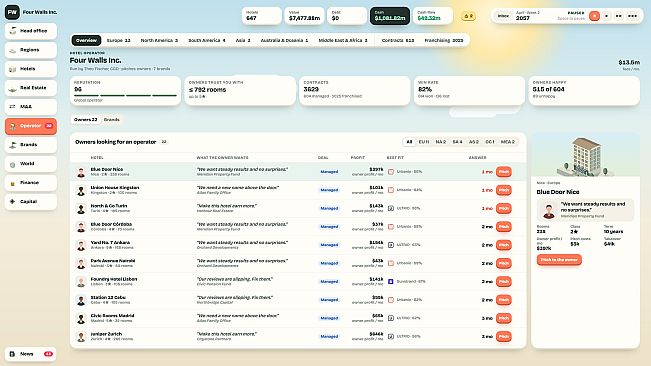Viewport: 651px width, 366px height.
Task: Switch to the North America tab
Action: coord(159,40)
